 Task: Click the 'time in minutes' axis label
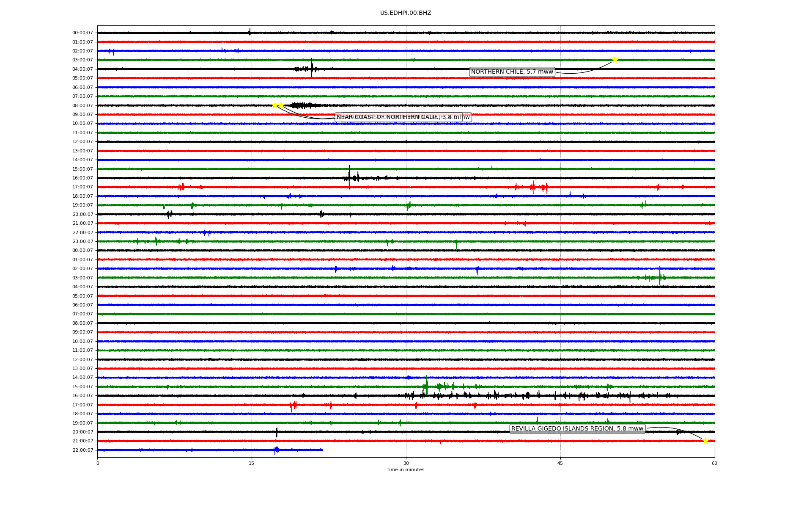[406, 470]
